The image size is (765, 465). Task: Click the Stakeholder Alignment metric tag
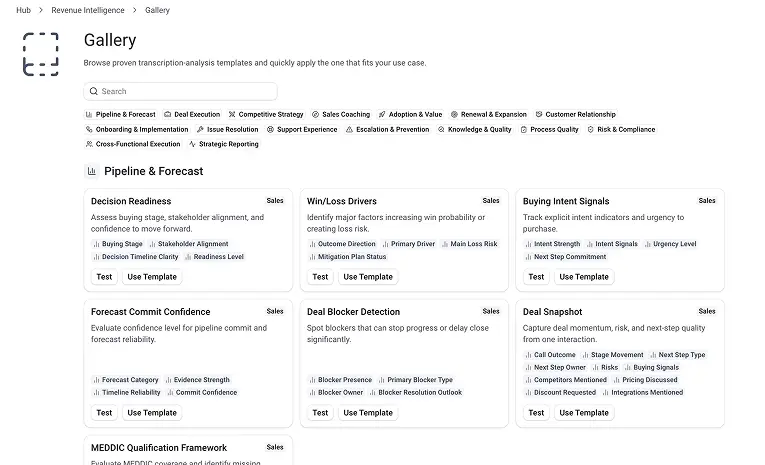pos(188,244)
